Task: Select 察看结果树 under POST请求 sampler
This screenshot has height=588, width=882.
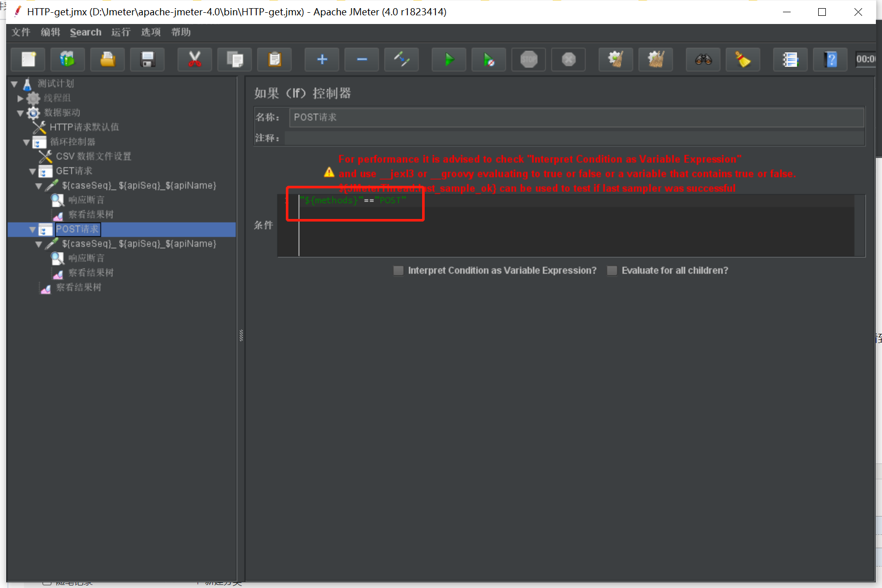Action: 91,273
